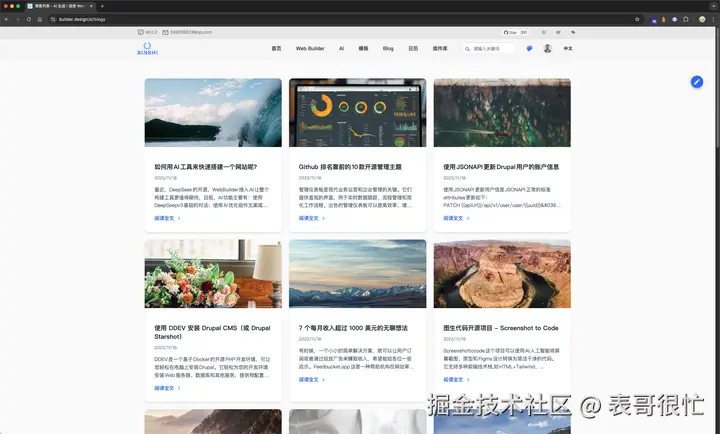The height and width of the screenshot is (434, 720).
Task: Open a new tab with plus button
Action: click(x=102, y=6)
